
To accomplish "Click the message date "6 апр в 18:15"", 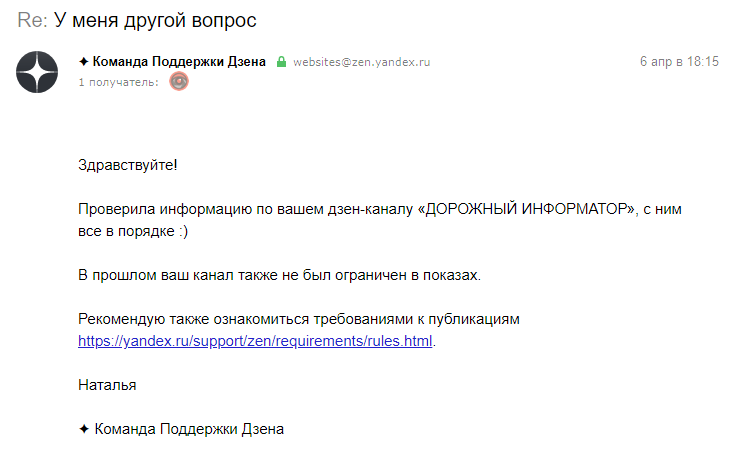I will tap(679, 62).
